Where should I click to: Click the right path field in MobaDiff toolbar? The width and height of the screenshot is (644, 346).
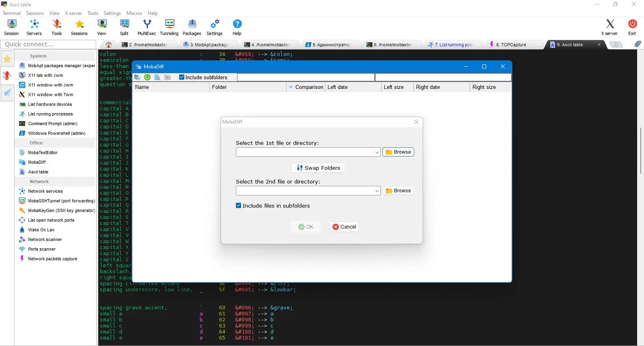[x=443, y=77]
